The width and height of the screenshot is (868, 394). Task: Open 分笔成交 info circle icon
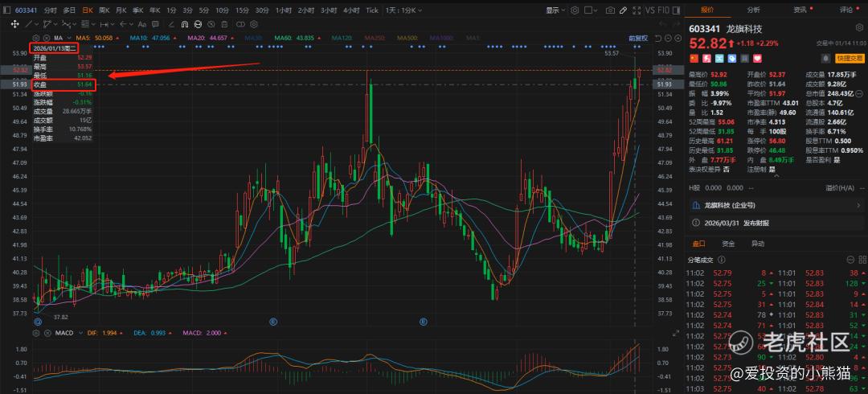coord(721,260)
